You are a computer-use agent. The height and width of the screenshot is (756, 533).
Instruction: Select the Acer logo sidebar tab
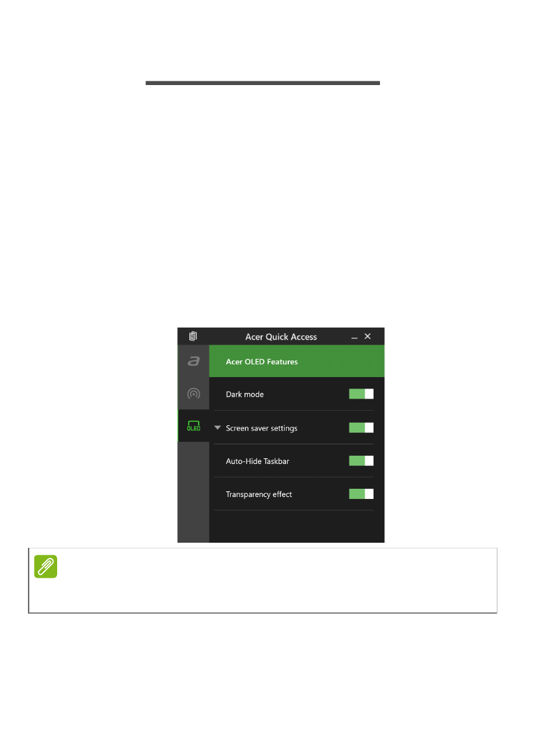193,361
